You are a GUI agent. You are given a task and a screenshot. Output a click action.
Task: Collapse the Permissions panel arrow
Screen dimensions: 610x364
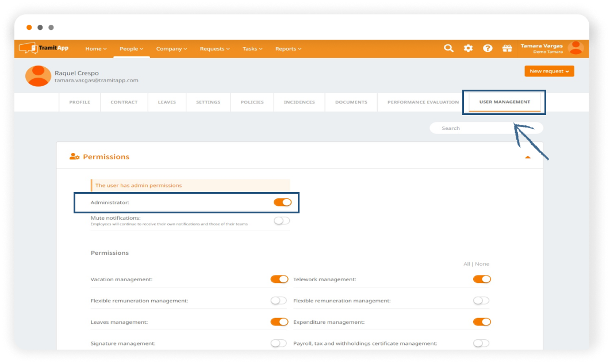click(527, 157)
